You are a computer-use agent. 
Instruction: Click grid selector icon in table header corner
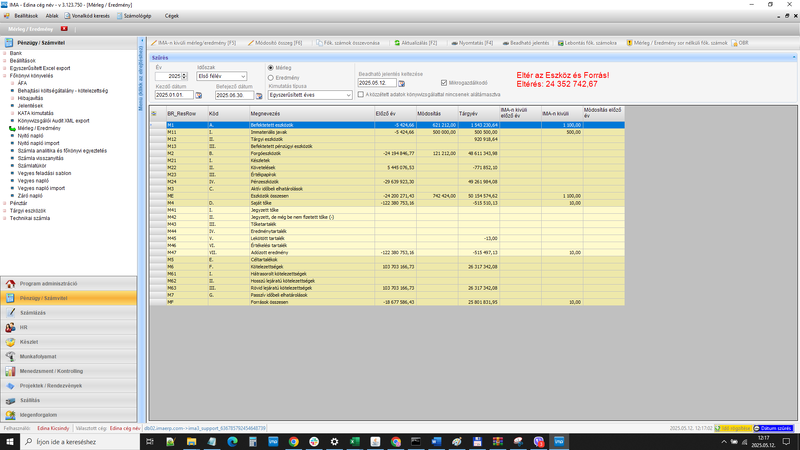click(x=155, y=114)
